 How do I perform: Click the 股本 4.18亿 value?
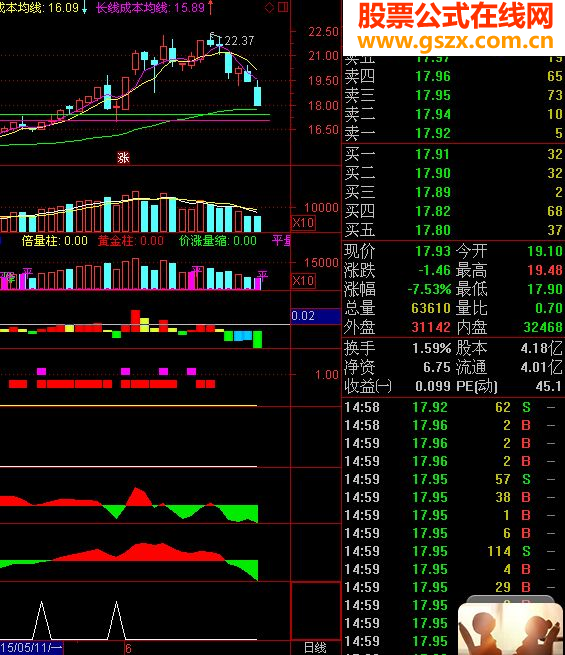click(542, 348)
